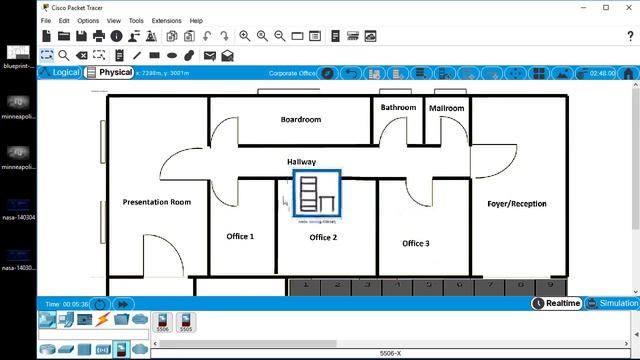Open the Tools menu
This screenshot has width=640, height=360.
(136, 21)
